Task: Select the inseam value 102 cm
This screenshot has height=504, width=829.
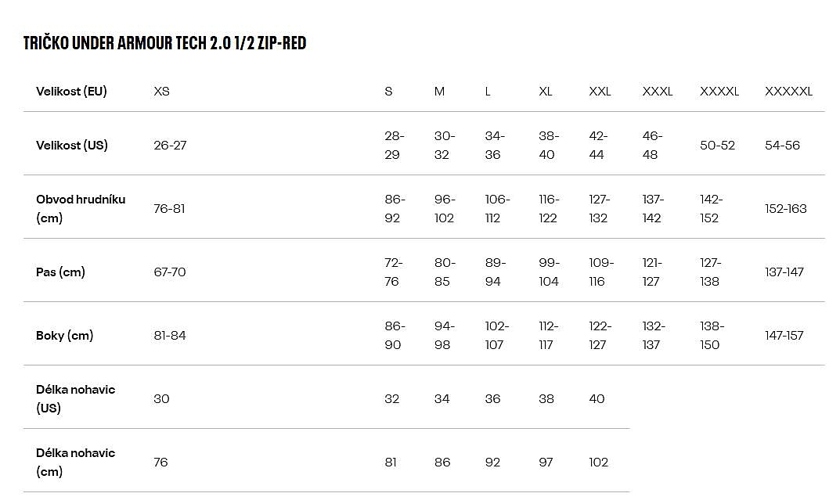Action: [598, 463]
